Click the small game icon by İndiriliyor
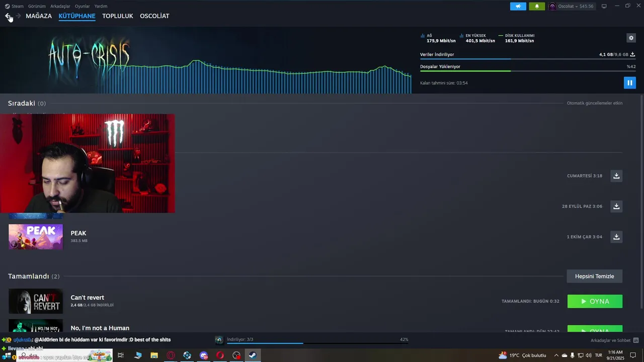The height and width of the screenshot is (362, 644). pyautogui.click(x=219, y=340)
